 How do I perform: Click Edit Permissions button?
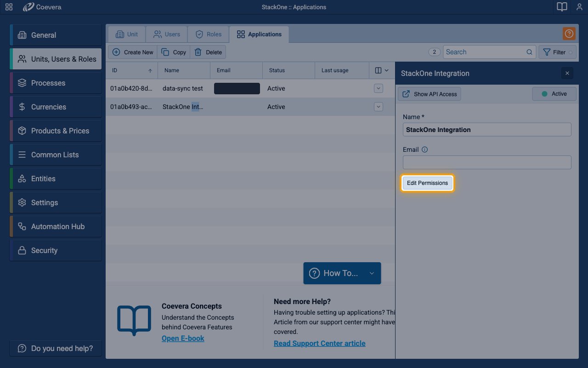[427, 183]
